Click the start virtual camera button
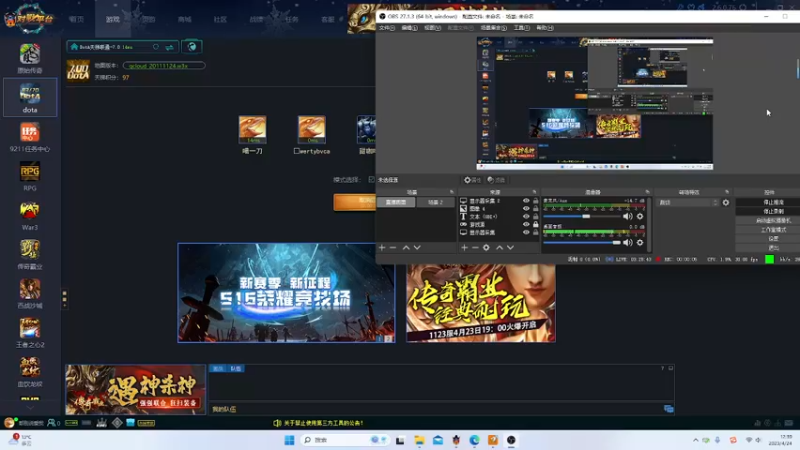The image size is (800, 450). coord(773,220)
